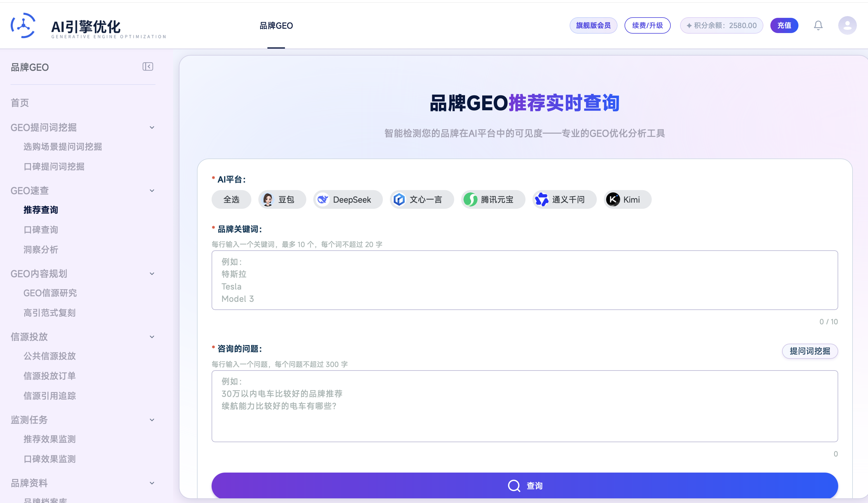Viewport: 868px width, 503px height.
Task: Collapse the GEO内容规划 section chevron
Action: click(x=152, y=274)
